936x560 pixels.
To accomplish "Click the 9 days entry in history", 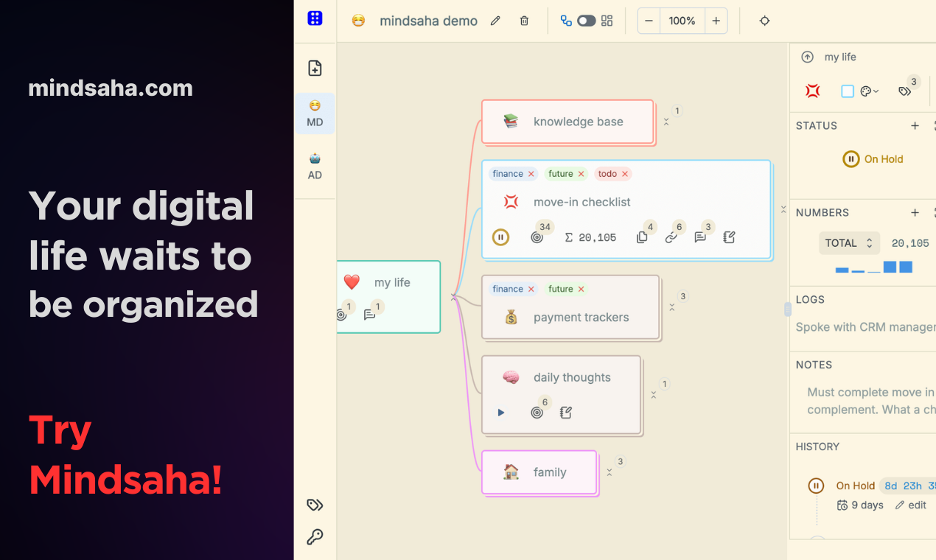I will coord(860,505).
